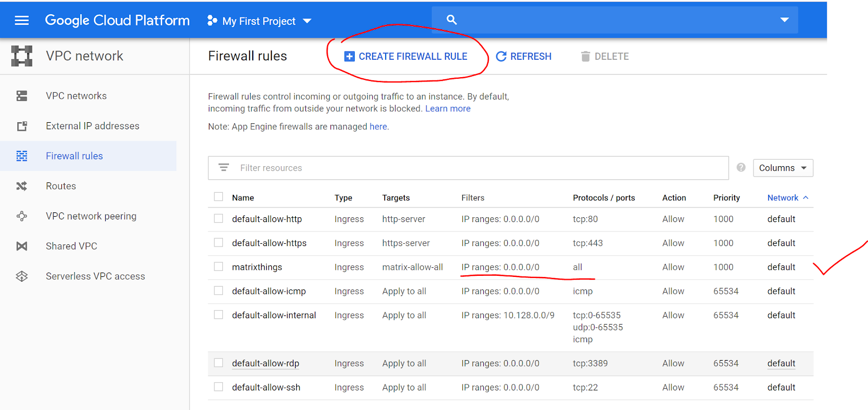Toggle the select-all checkbox in the table header

point(219,197)
